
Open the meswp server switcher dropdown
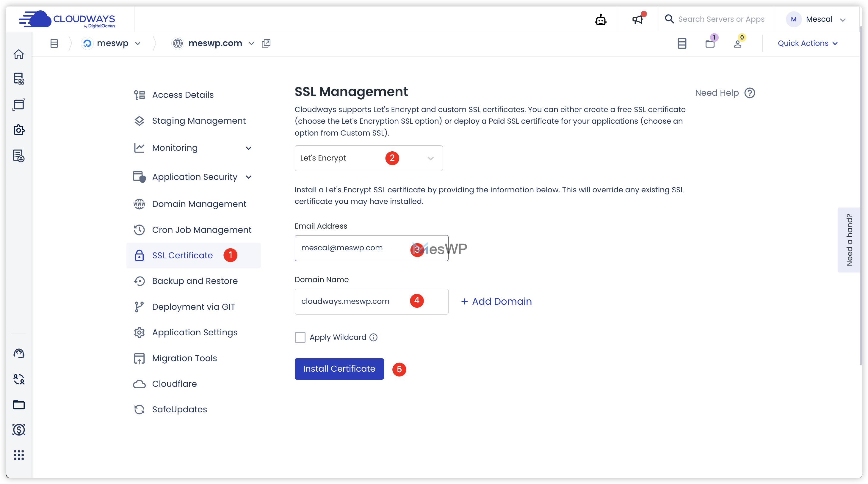(x=137, y=44)
